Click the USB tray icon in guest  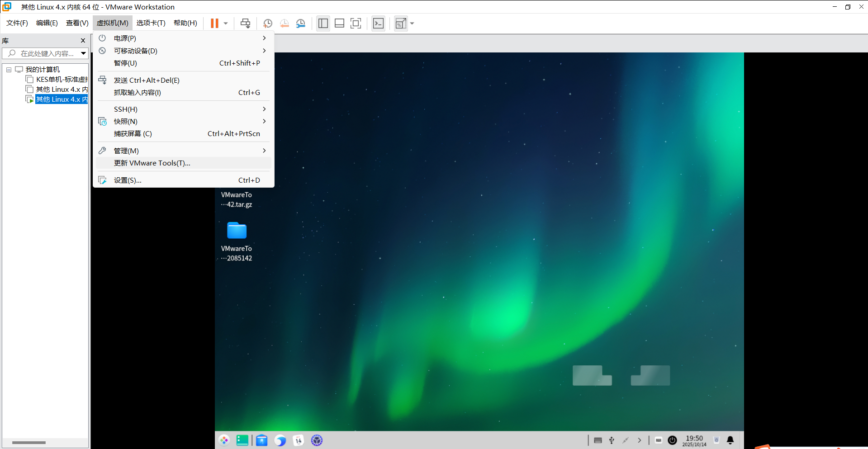612,440
